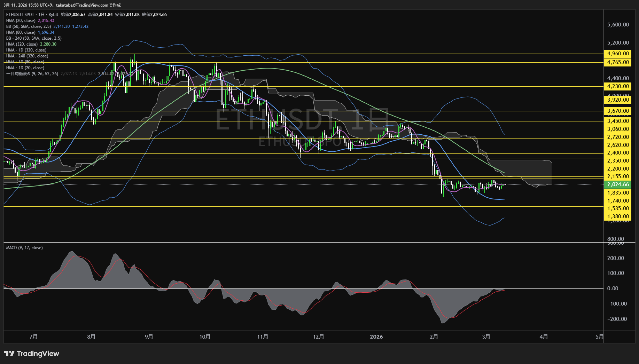Select the HMA (320, close) indicator label
The height and width of the screenshot is (364, 639).
click(x=22, y=44)
